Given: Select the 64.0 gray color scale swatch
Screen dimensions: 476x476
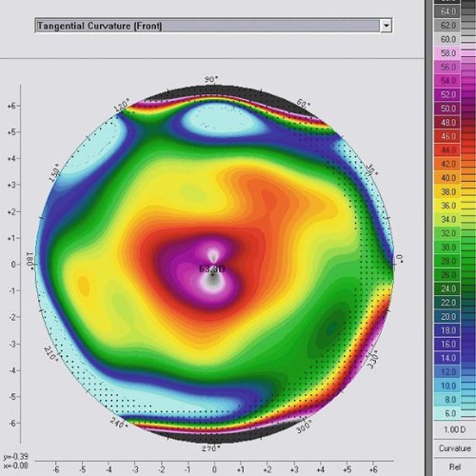Looking at the screenshot, I should click(447, 11).
